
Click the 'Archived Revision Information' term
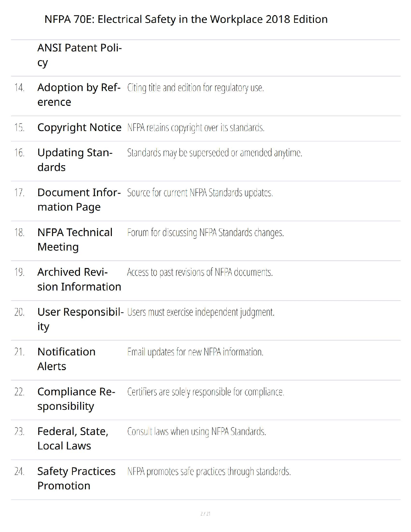click(x=79, y=279)
